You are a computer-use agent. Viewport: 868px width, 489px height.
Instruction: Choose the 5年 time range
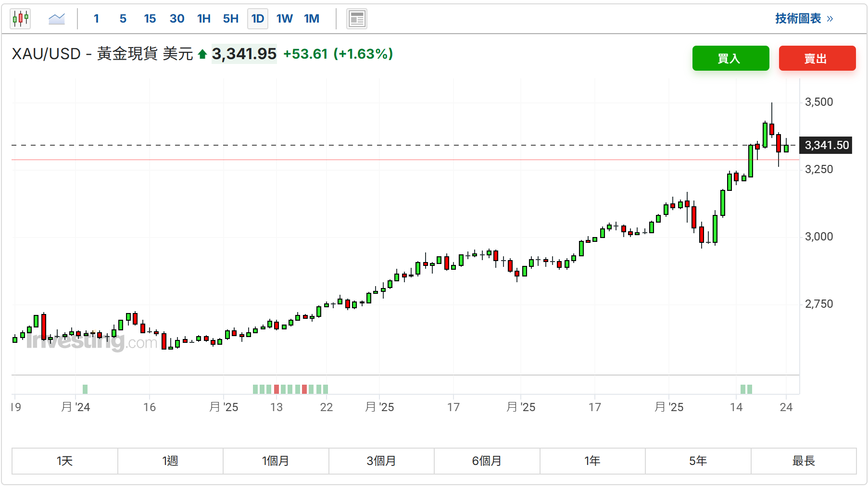(x=698, y=461)
